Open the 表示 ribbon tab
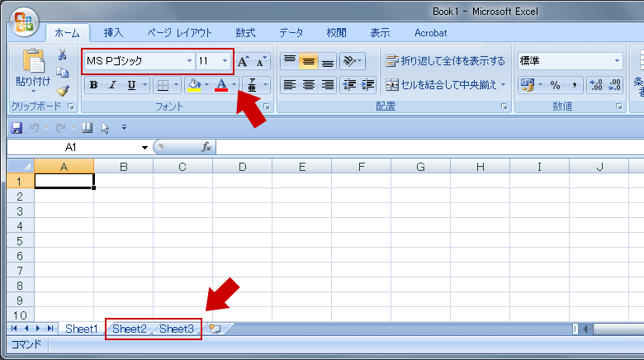The image size is (644, 360). [380, 33]
